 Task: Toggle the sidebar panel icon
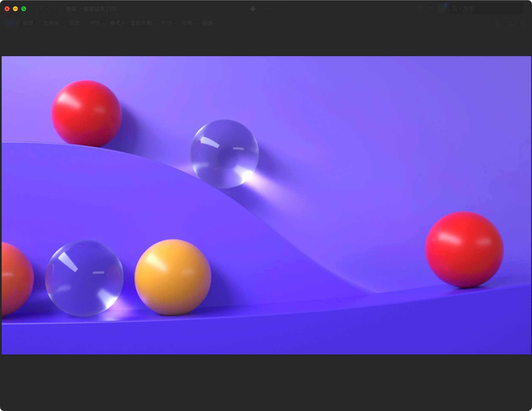coord(38,9)
